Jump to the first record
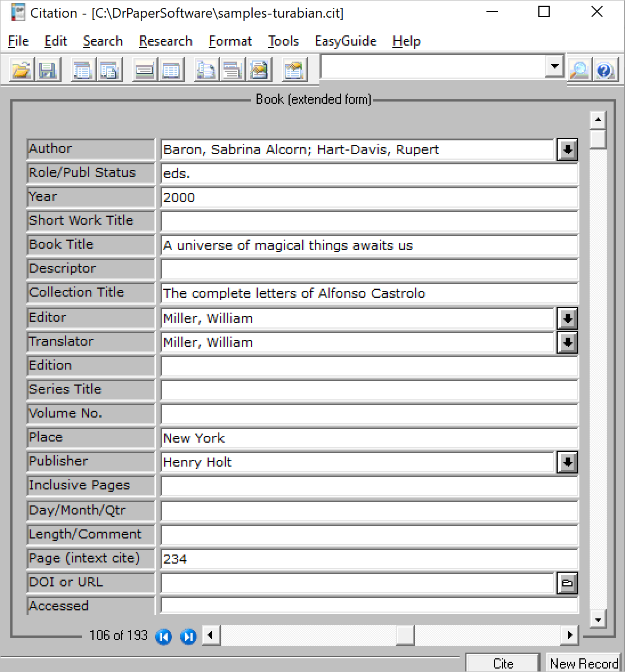 164,637
